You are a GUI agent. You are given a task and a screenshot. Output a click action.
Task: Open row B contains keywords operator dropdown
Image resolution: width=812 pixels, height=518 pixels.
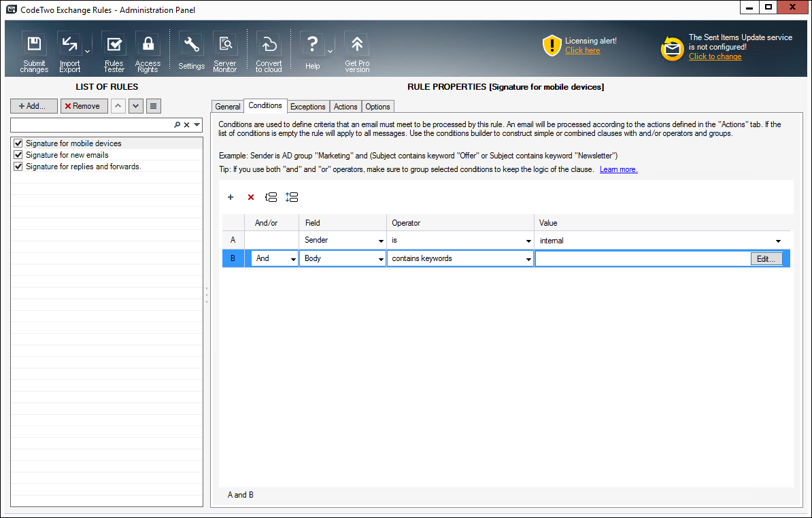click(528, 259)
